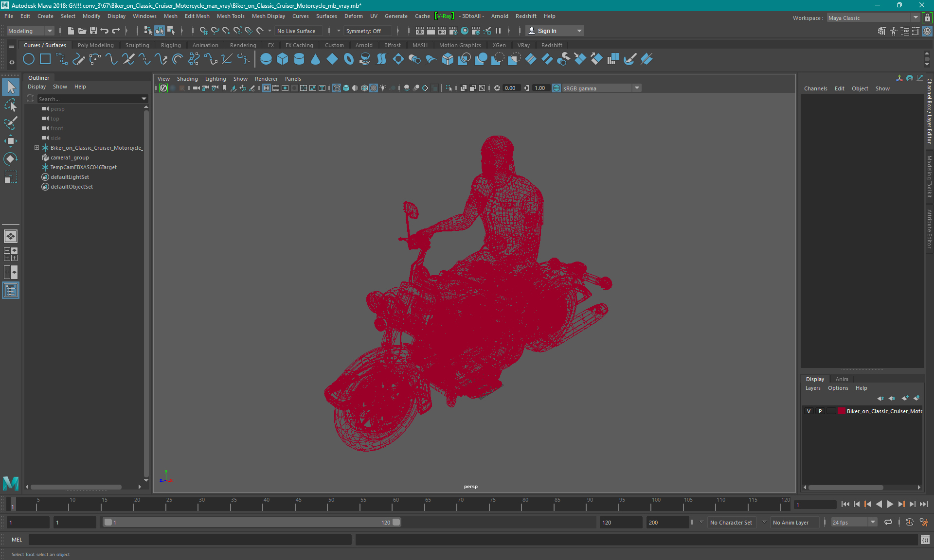Screen dimensions: 934x560
Task: Activate the Paint selection tool
Action: (x=11, y=123)
